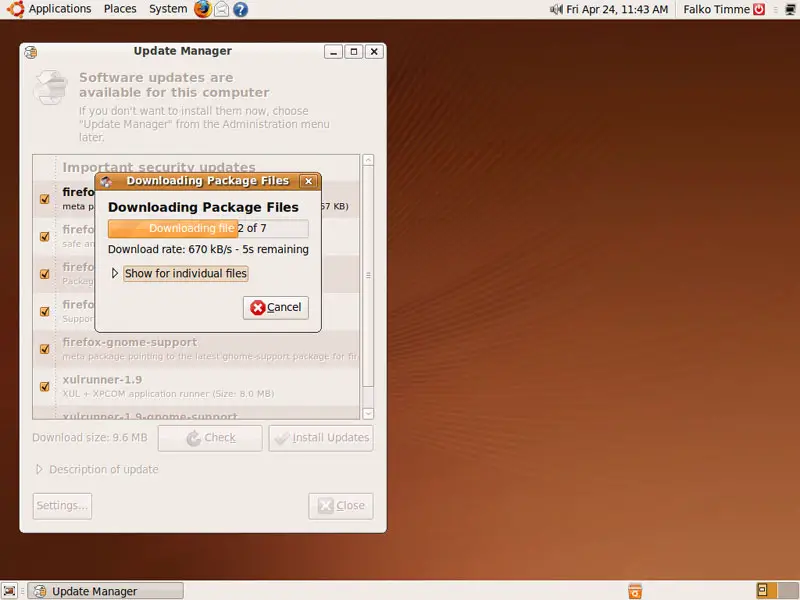Click the red power icon
The height and width of the screenshot is (600, 800).
coord(759,9)
